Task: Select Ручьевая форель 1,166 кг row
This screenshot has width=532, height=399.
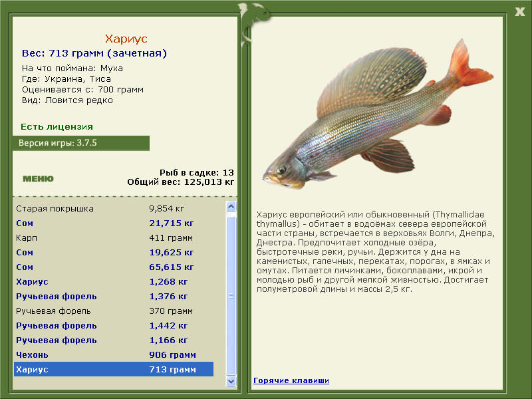Action: [114, 340]
